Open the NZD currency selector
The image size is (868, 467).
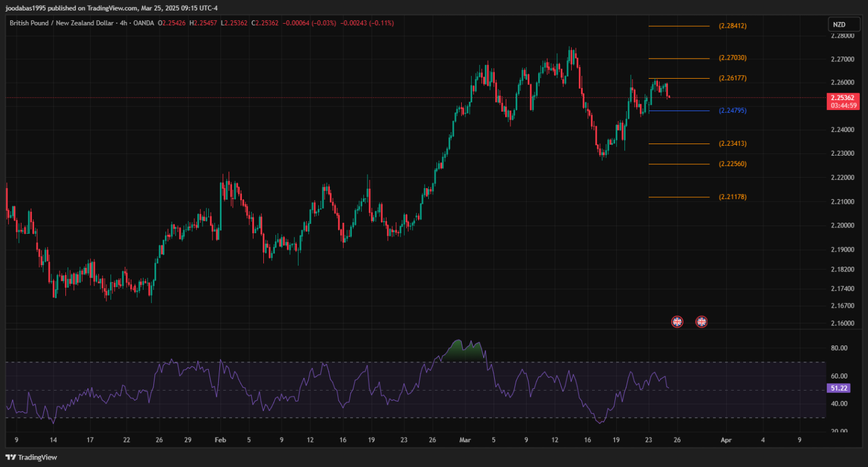(839, 24)
